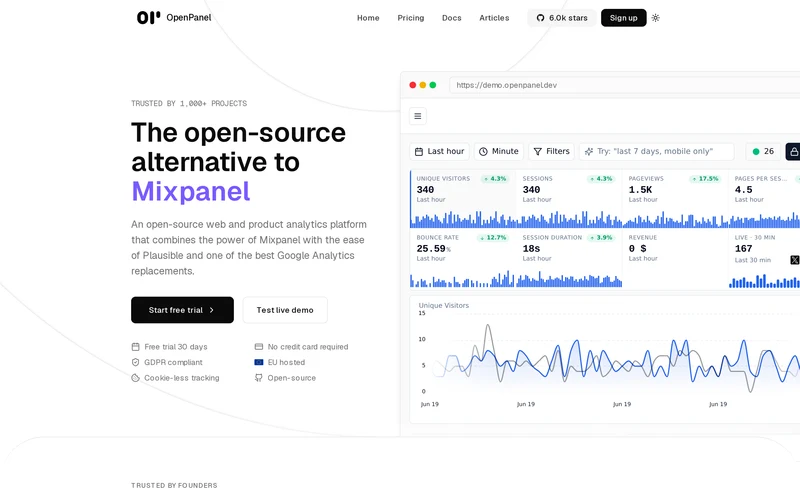800x500 pixels.
Task: Click the green window dot in demo browser
Action: point(433,85)
